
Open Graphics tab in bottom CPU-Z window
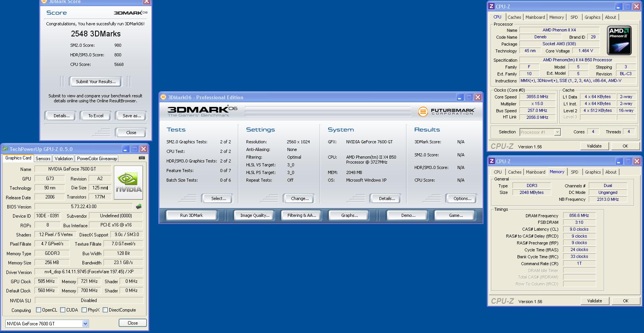[x=593, y=172]
